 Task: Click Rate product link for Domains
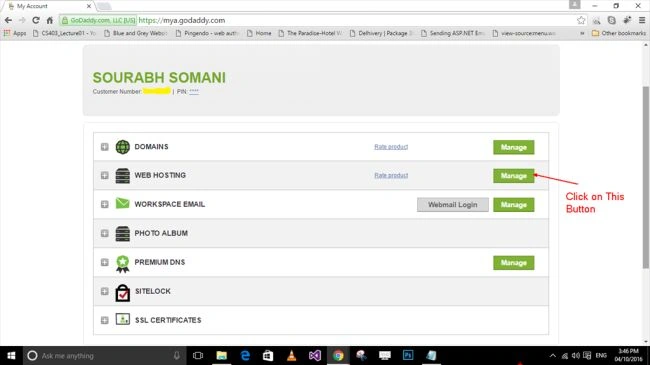[x=391, y=147]
